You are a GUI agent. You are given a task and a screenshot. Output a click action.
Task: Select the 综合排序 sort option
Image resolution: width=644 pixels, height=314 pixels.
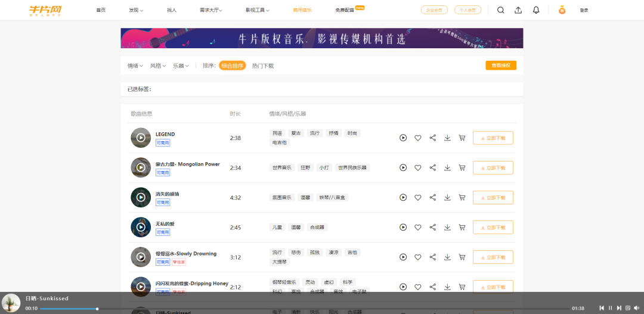pos(232,66)
